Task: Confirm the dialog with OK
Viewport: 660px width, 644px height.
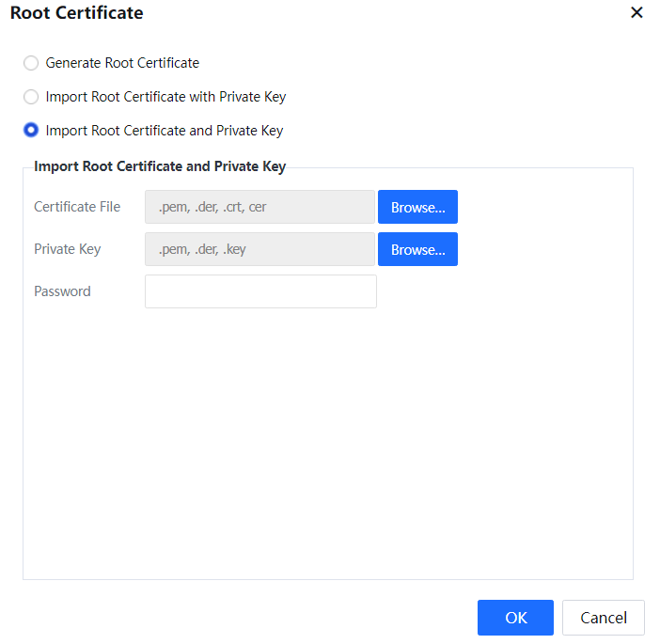Action: 515,618
